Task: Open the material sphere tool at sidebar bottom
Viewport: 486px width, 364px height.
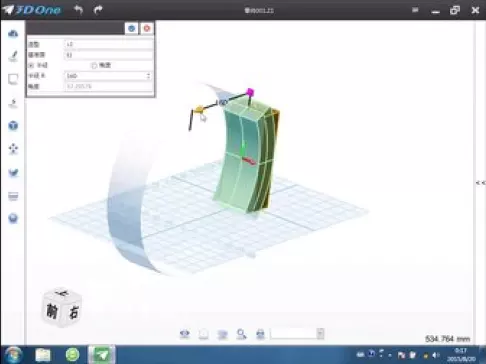Action: 13,218
